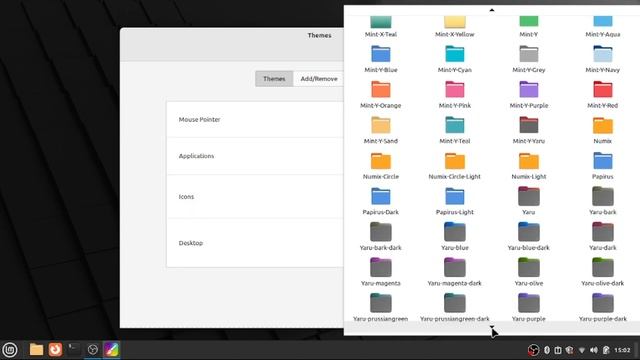This screenshot has height=360, width=640.
Task: Select the Mint-Y-Aqua icon theme
Action: [602, 27]
